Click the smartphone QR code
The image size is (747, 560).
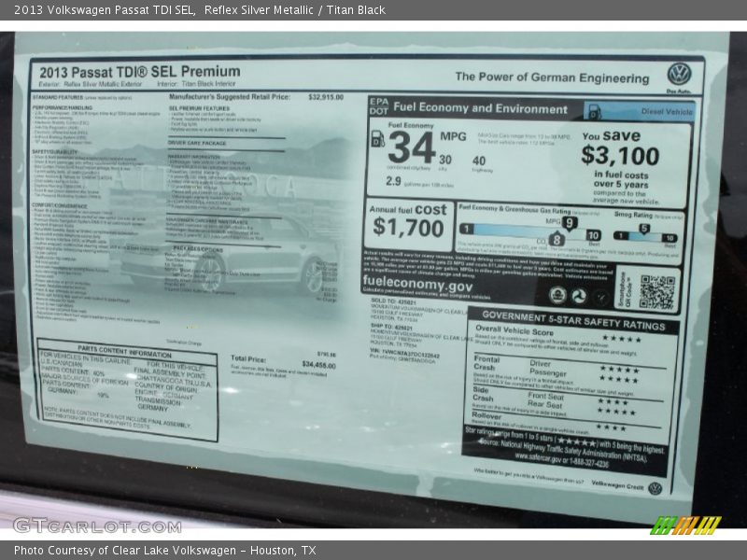[657, 292]
